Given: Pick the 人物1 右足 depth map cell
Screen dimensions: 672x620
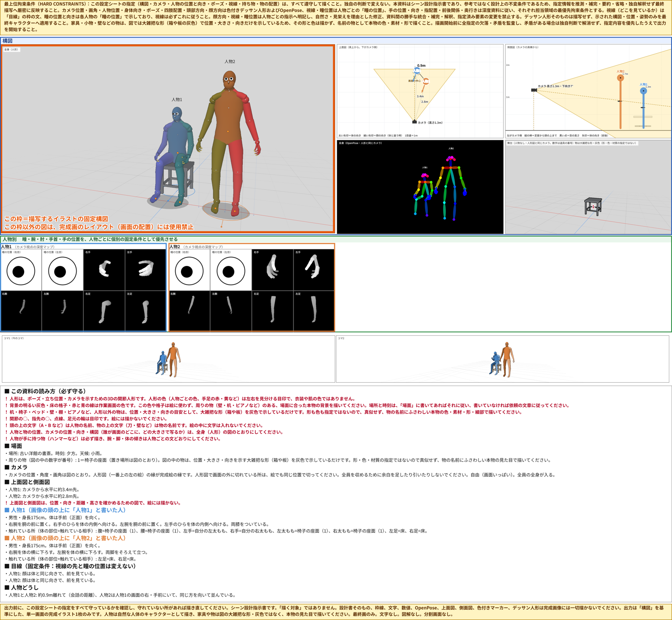Looking at the screenshot, I should pos(104,311).
